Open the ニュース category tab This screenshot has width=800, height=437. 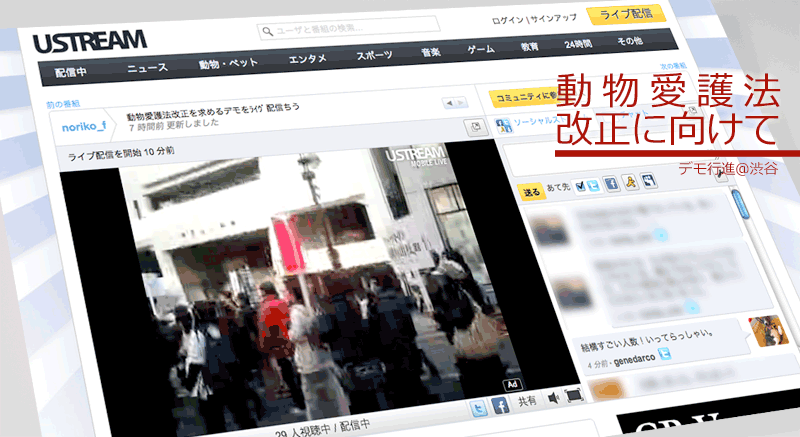click(x=147, y=67)
